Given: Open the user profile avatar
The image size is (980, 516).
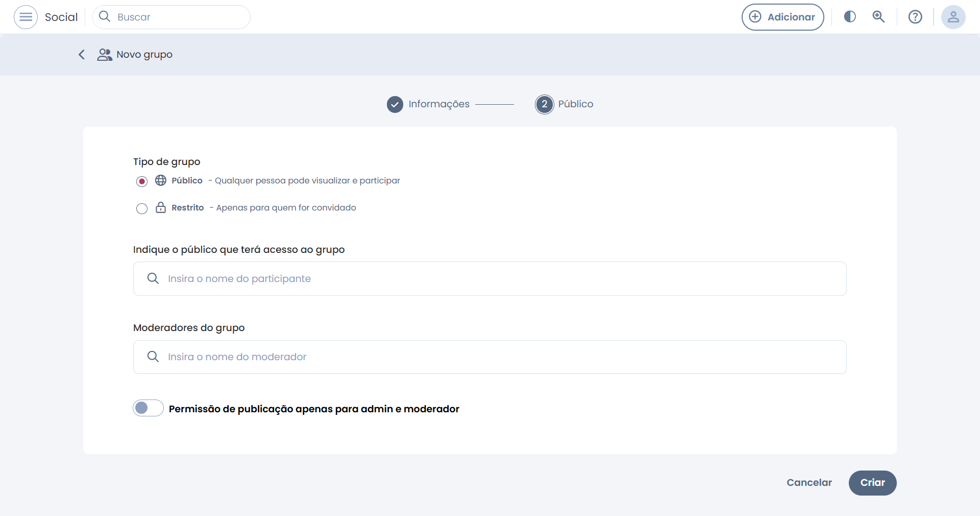Looking at the screenshot, I should (x=953, y=17).
